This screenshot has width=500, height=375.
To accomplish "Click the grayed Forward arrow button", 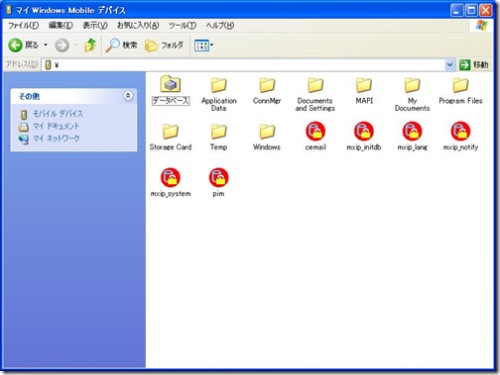I will click(x=62, y=45).
